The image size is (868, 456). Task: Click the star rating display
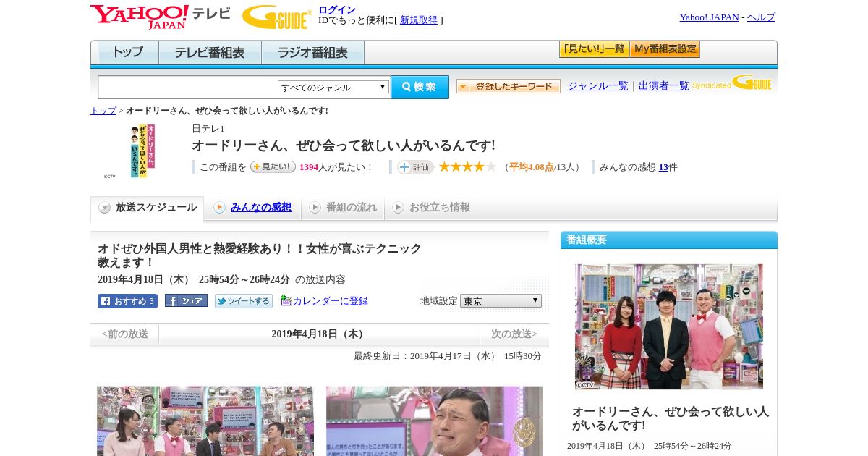coord(467,166)
